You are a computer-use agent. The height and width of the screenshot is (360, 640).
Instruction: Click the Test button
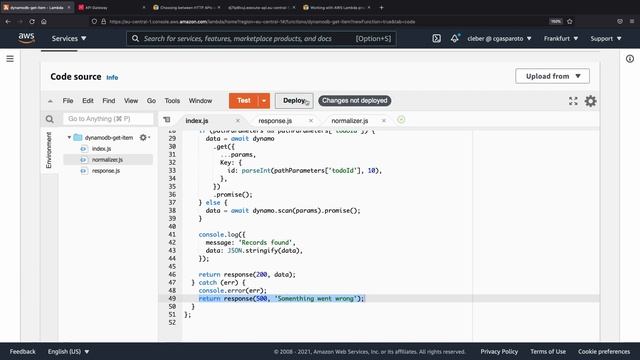click(x=244, y=101)
